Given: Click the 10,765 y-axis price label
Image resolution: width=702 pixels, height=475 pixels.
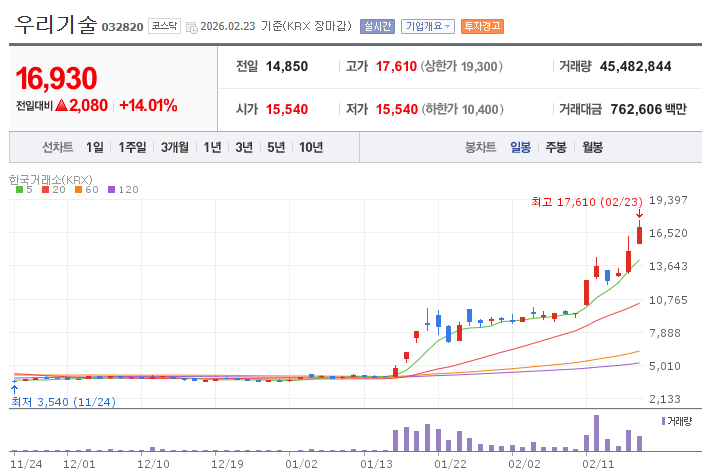Looking at the screenshot, I should 668,300.
